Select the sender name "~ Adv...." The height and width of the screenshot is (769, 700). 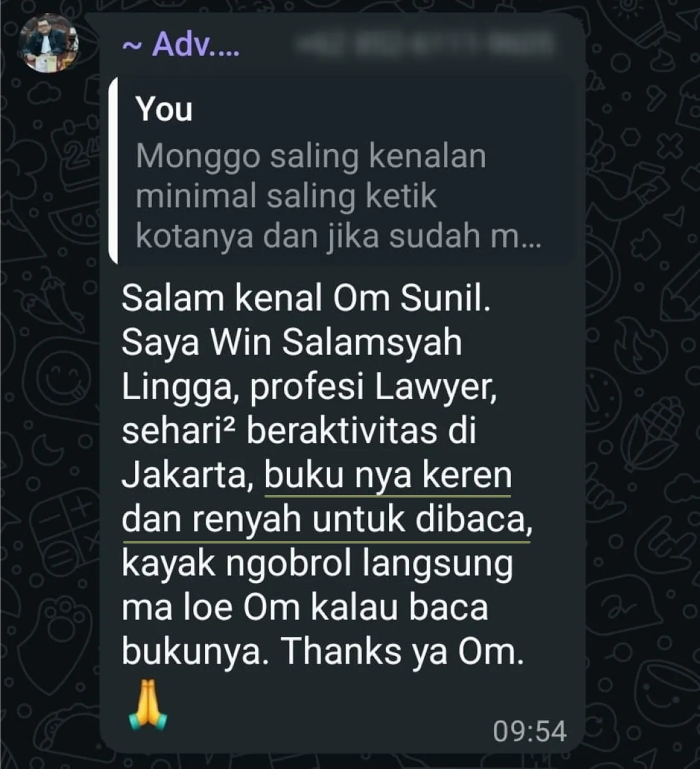click(x=181, y=45)
